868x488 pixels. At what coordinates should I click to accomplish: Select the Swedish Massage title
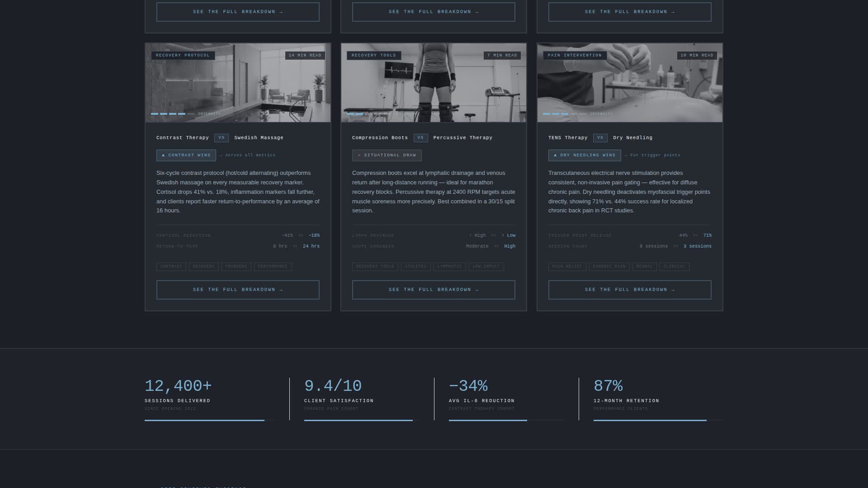tap(259, 138)
